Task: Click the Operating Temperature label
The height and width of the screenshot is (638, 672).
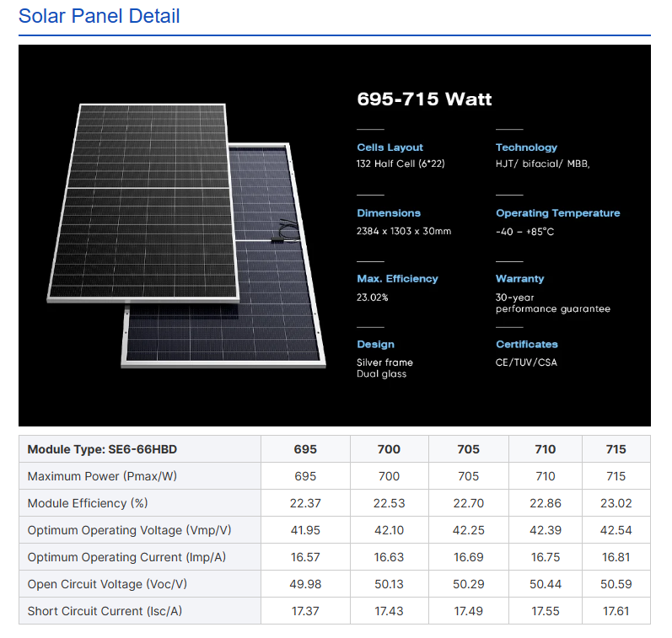Action: pyautogui.click(x=558, y=213)
